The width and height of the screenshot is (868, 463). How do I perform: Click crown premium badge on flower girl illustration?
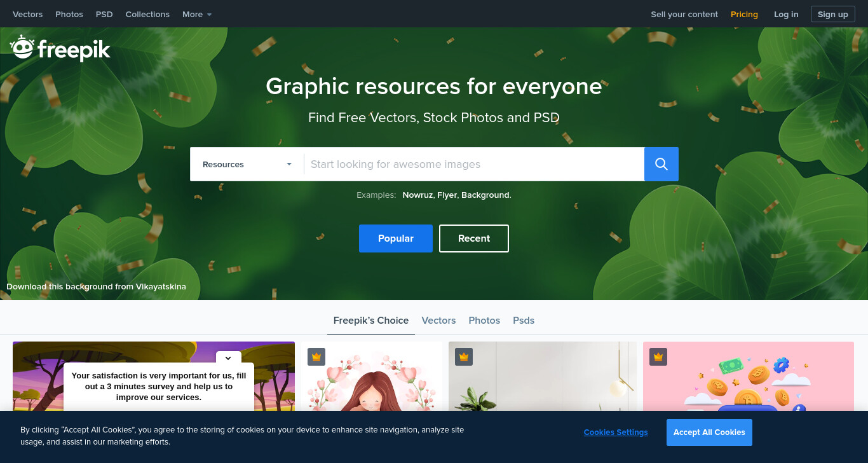316,357
